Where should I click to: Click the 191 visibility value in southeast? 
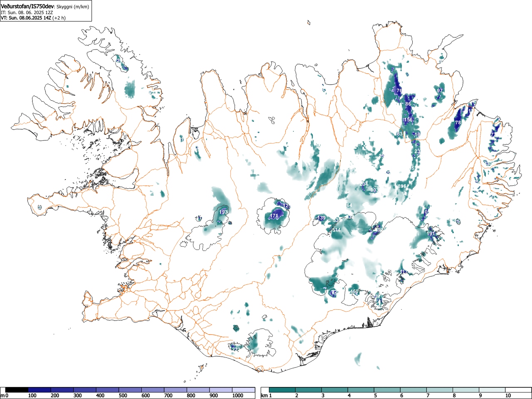point(431,234)
